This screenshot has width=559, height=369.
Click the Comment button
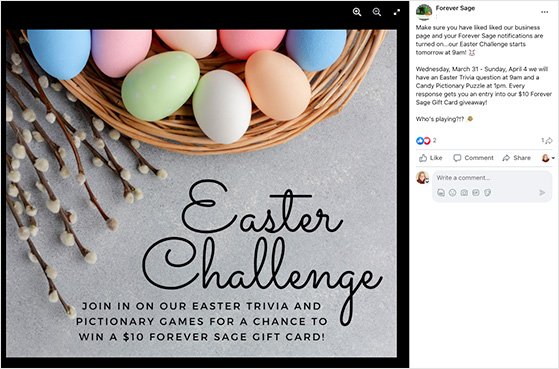[x=473, y=158]
